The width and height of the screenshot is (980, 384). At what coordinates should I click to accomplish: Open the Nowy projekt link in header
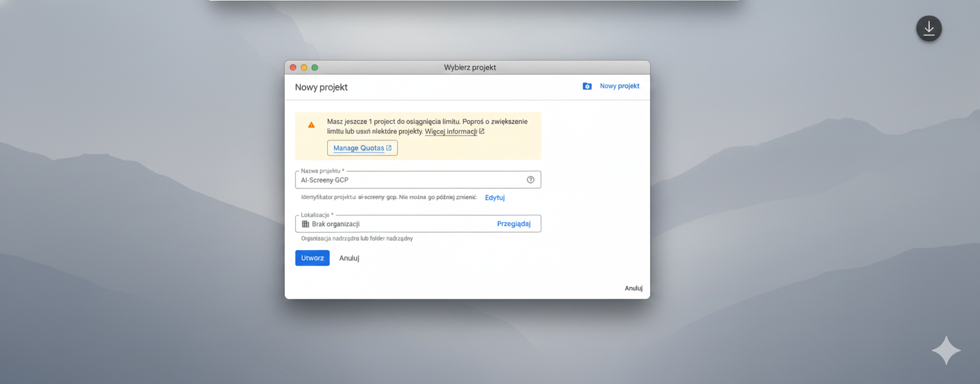pyautogui.click(x=619, y=86)
